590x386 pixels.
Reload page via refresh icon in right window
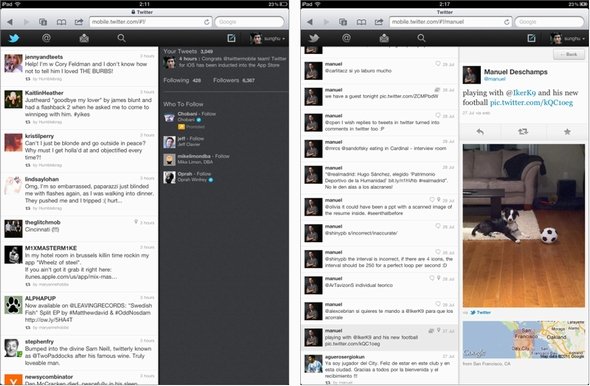(506, 22)
